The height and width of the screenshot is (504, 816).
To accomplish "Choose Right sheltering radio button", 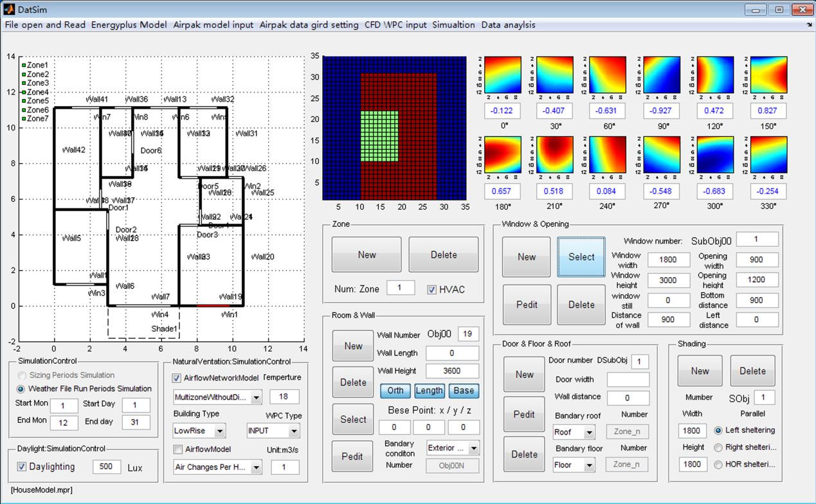I will pos(718,447).
